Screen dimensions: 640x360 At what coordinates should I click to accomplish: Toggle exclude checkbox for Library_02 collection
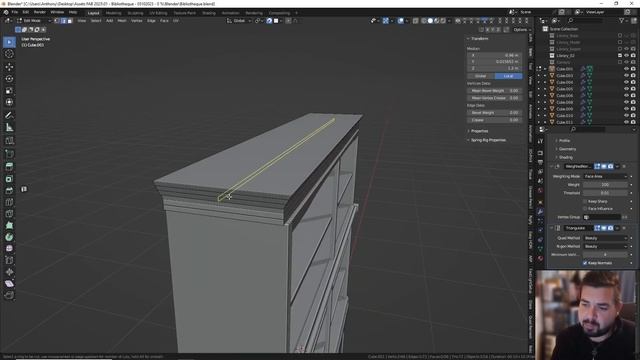click(620, 56)
